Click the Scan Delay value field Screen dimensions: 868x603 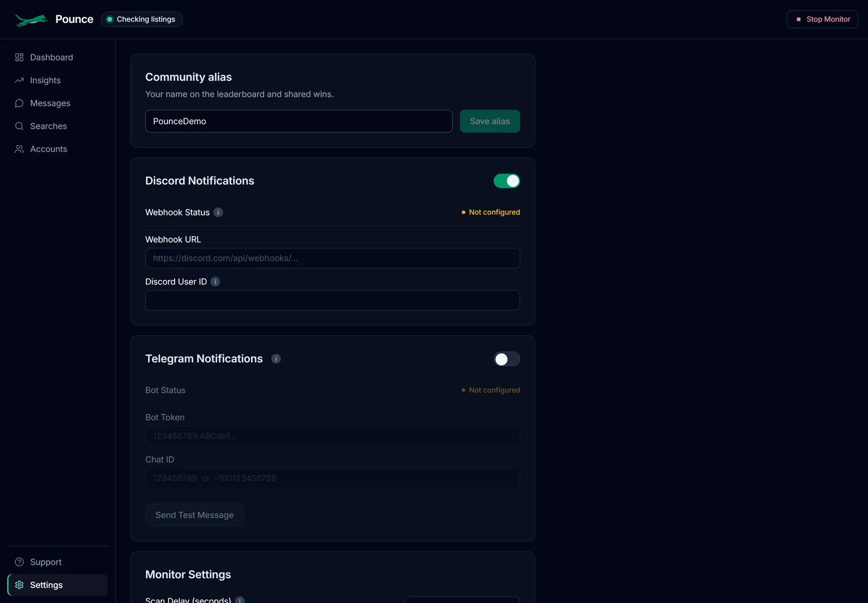(x=462, y=600)
